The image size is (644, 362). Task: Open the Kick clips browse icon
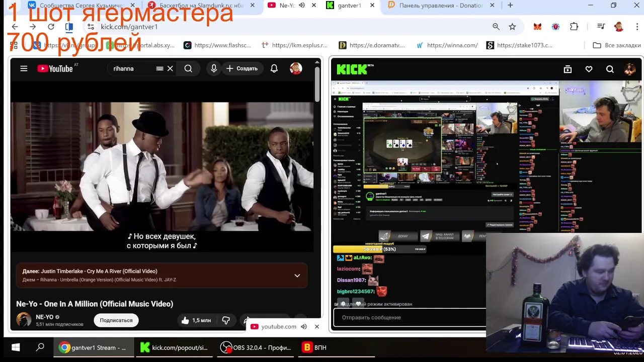tap(568, 69)
